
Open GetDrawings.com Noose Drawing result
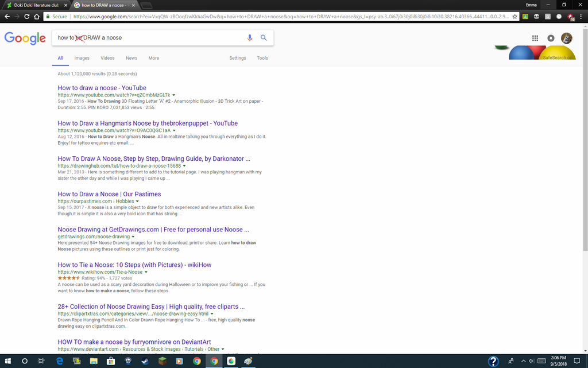153,229
